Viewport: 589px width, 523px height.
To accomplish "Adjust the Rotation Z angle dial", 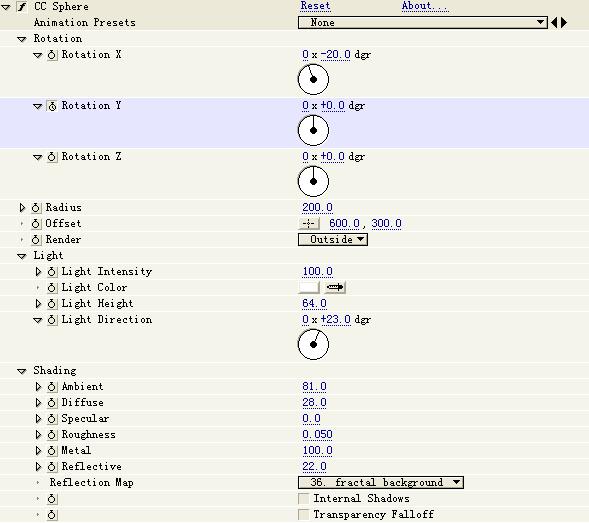I will click(313, 181).
